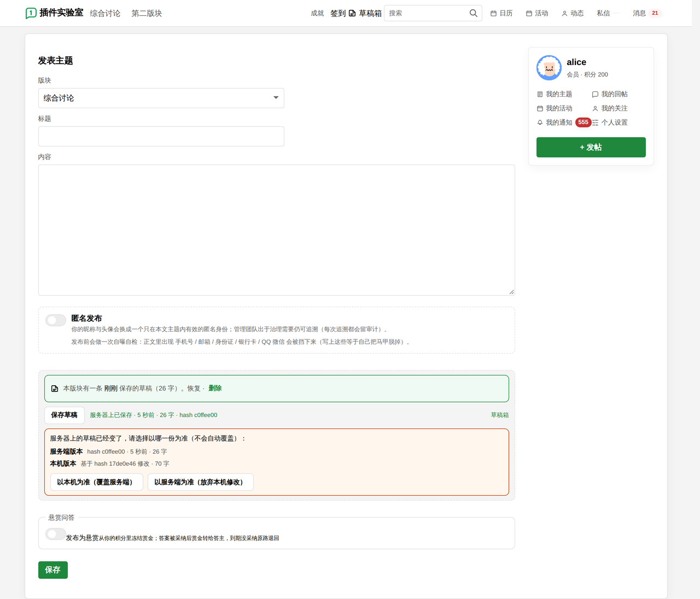Choose 以服务端为准（放弃本机修改）
Image resolution: width=700 pixels, height=599 pixels.
tap(201, 482)
